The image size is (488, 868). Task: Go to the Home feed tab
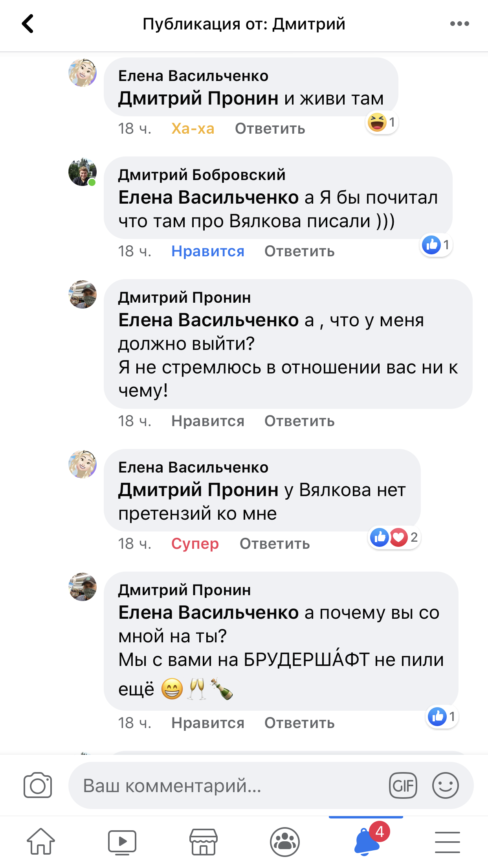click(41, 841)
